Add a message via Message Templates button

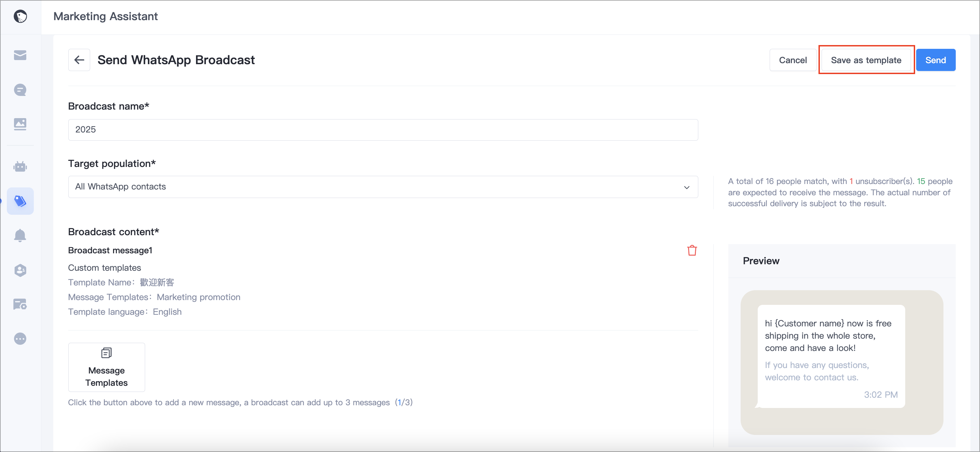(x=107, y=367)
